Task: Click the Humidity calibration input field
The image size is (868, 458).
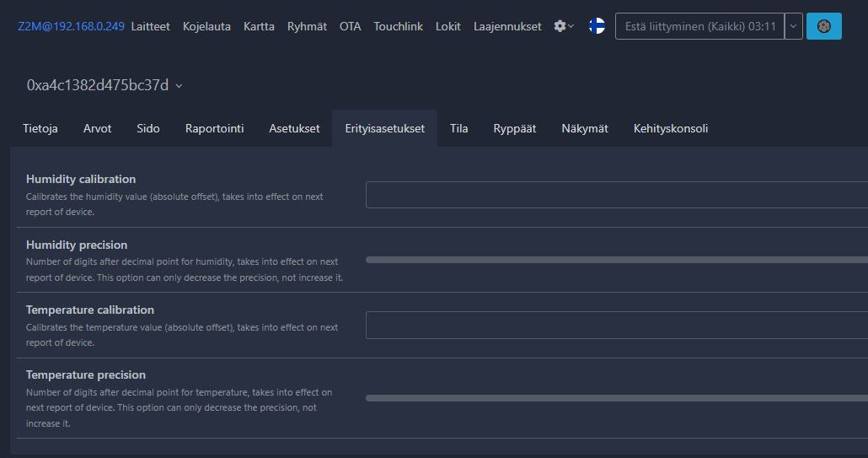Action: coord(616,195)
